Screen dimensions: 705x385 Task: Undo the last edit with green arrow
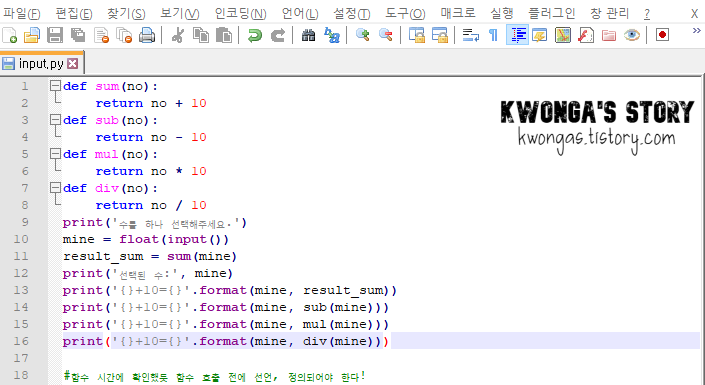tap(255, 35)
